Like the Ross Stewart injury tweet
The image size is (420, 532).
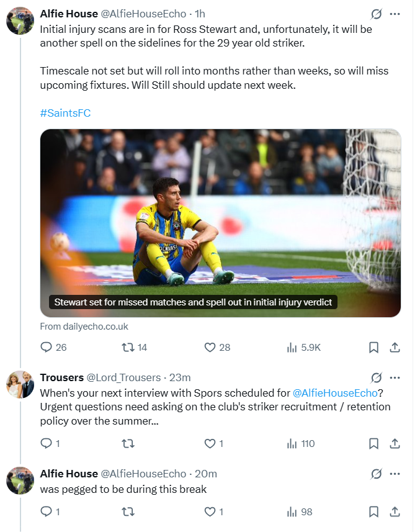tap(210, 348)
